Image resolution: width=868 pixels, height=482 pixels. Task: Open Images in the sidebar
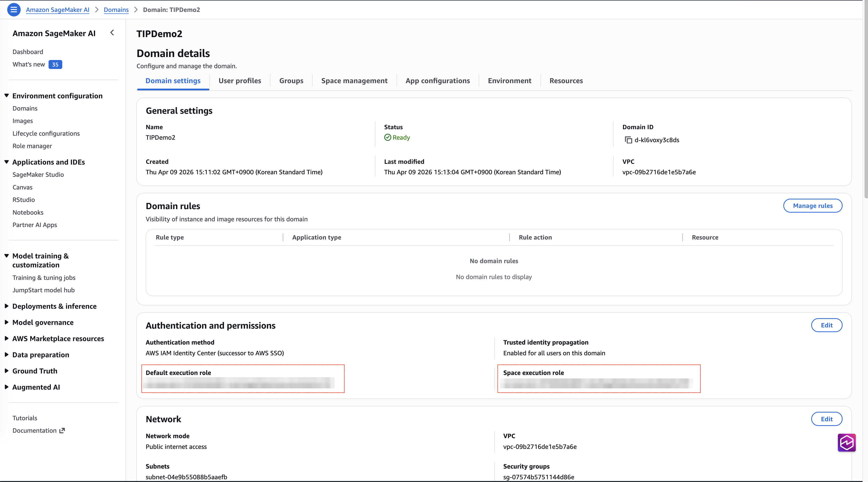click(x=23, y=121)
